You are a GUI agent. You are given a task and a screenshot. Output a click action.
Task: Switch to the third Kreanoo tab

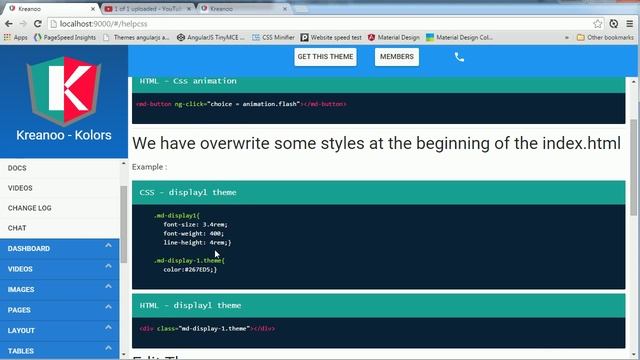point(244,9)
